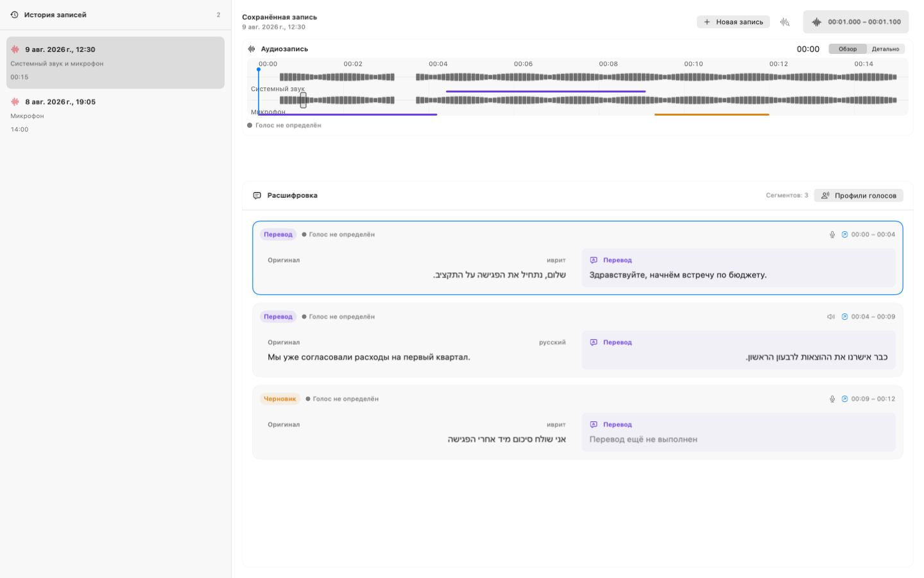Image resolution: width=924 pixels, height=578 pixels.
Task: Click the Перевод badge on the 00:04 – 00:09 segment
Action: click(x=278, y=317)
